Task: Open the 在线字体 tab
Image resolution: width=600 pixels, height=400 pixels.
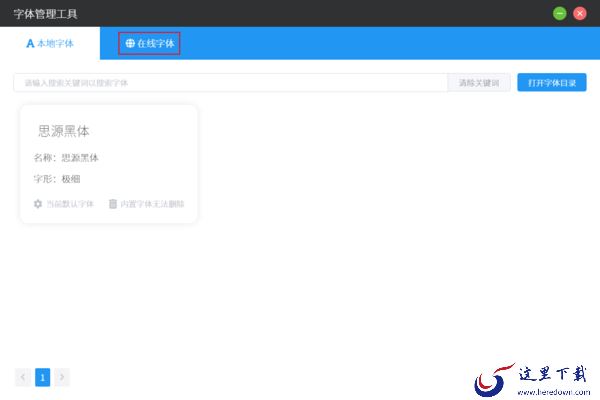Action: pos(150,43)
